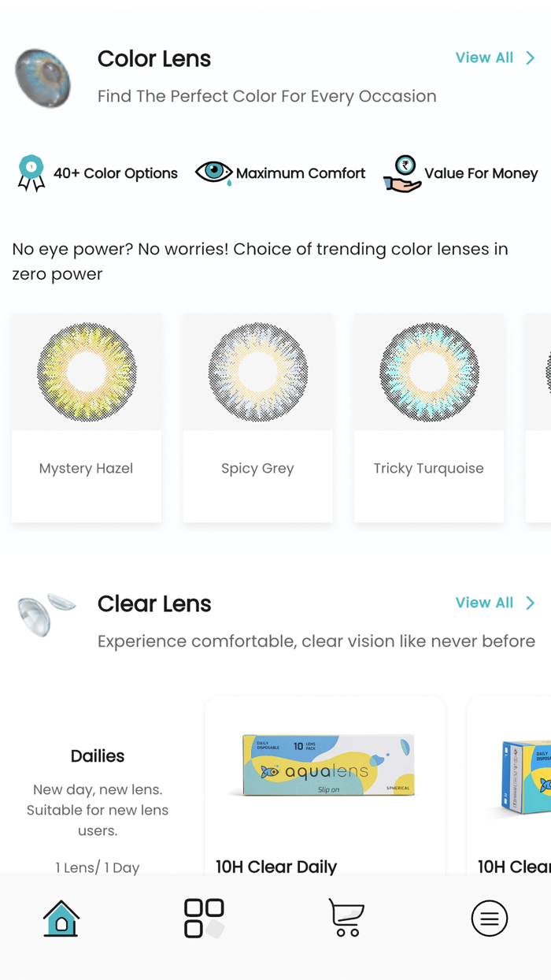Select the Mystery Hazel color lens
Viewport: 551px width, 980px height.
click(86, 418)
